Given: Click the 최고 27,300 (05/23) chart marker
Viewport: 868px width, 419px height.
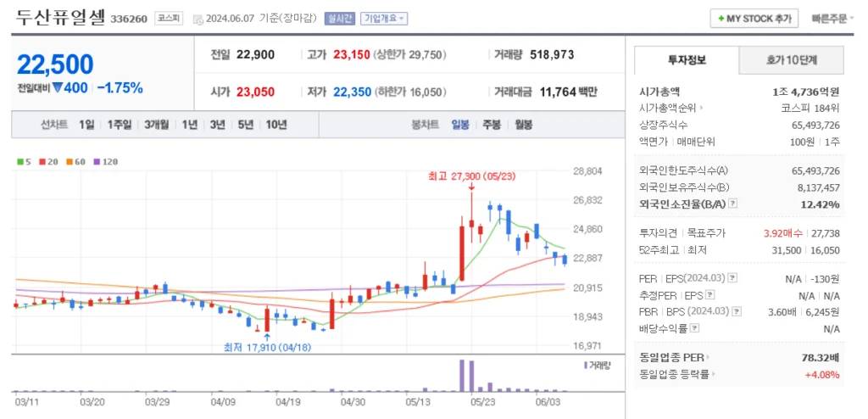Looking at the screenshot, I should (471, 176).
